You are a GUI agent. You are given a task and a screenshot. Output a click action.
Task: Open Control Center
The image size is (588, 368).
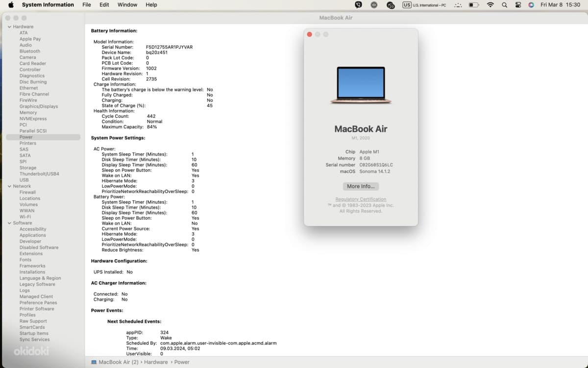(x=518, y=4)
